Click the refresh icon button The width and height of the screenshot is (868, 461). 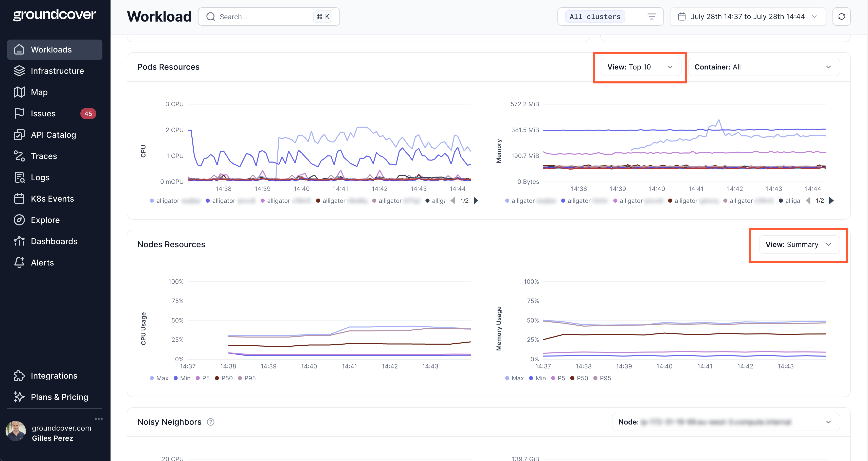[841, 16]
